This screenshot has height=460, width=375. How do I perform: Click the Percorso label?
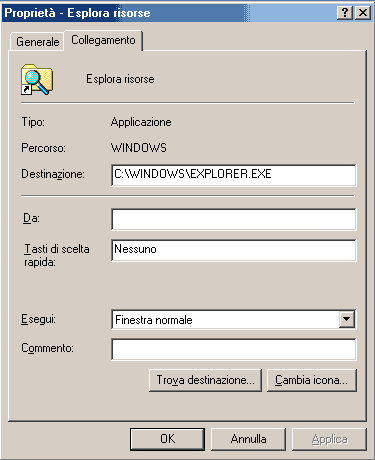pos(43,148)
